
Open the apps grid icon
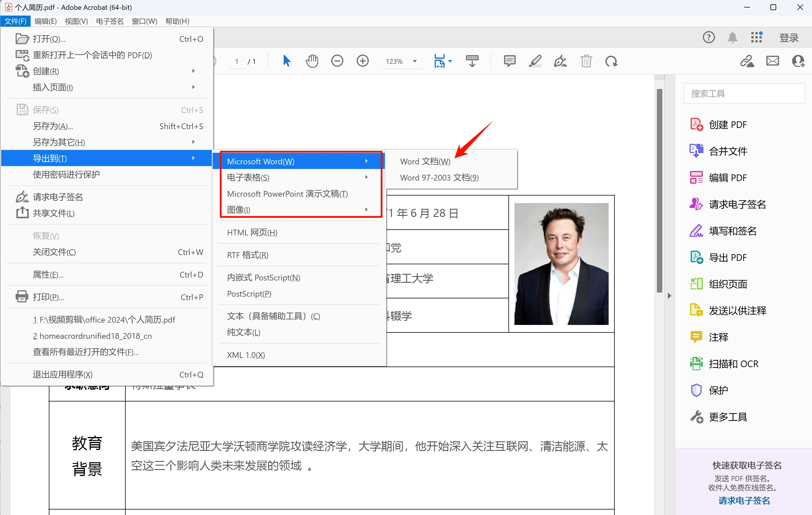coord(756,37)
